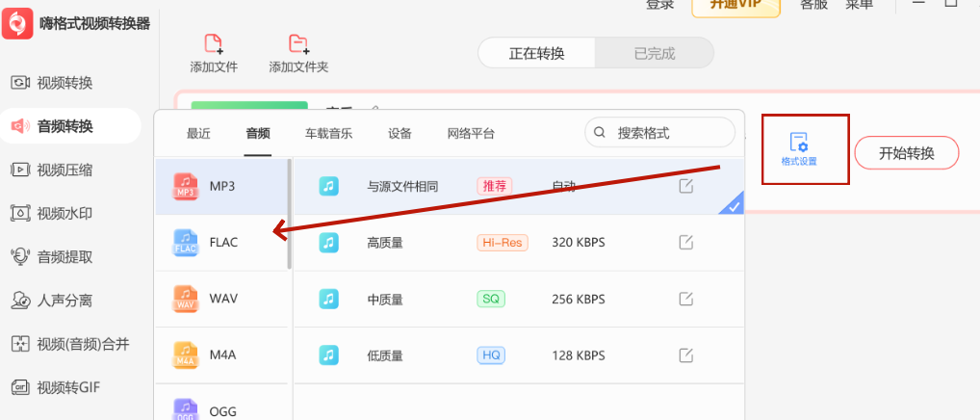The width and height of the screenshot is (980, 420).
Task: Switch to the 网络平台 tab
Action: pyautogui.click(x=472, y=133)
